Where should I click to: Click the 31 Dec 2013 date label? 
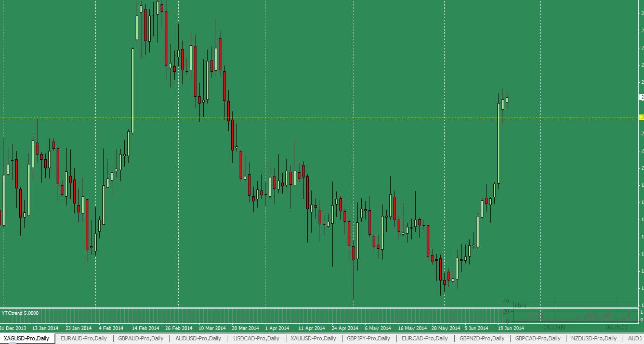pos(12,328)
